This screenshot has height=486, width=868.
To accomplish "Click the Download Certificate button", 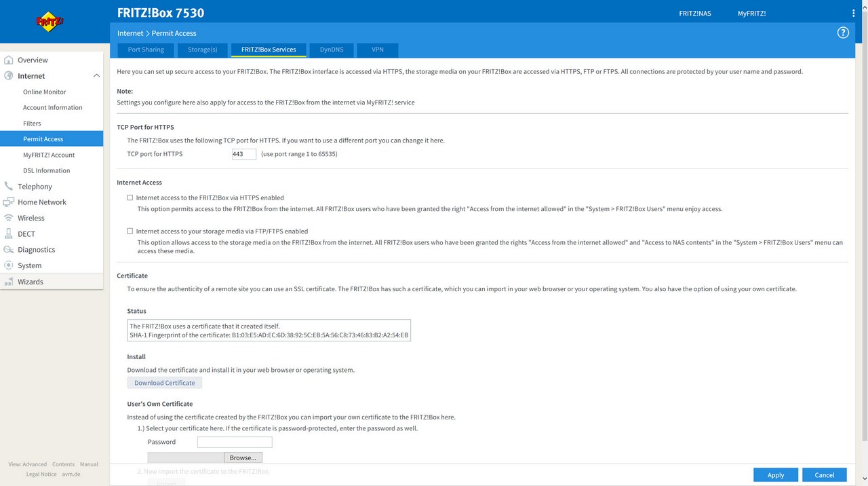I will [x=164, y=383].
